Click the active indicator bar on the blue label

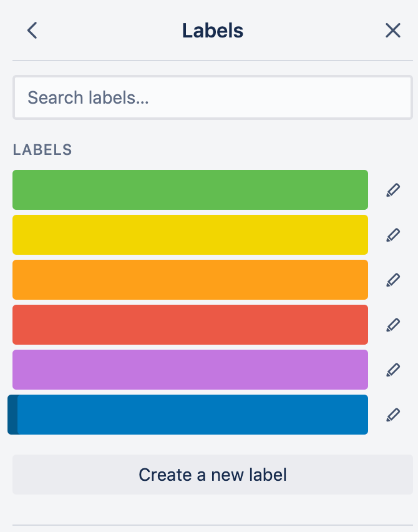pyautogui.click(x=16, y=415)
